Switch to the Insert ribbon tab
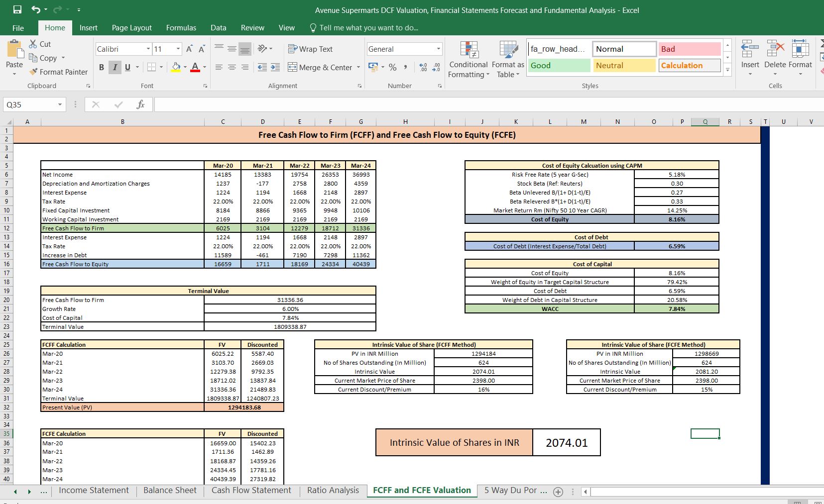 (89, 28)
